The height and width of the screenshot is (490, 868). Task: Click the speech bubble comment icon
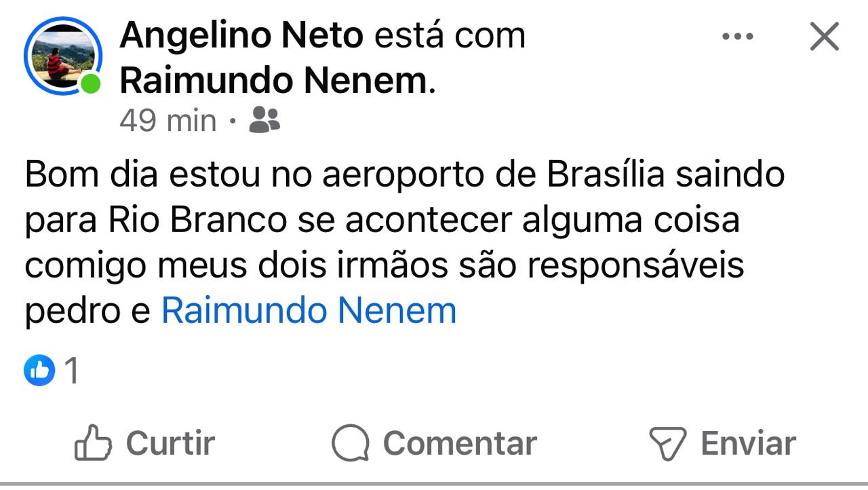350,443
